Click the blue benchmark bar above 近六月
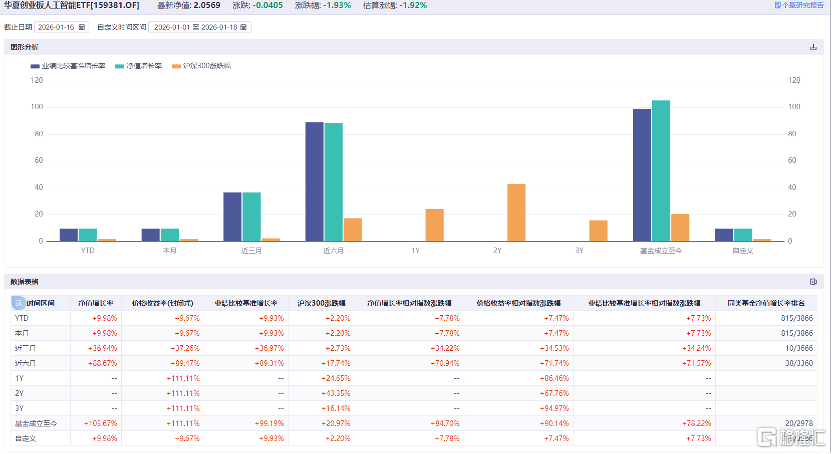The image size is (832, 454). pos(314,182)
